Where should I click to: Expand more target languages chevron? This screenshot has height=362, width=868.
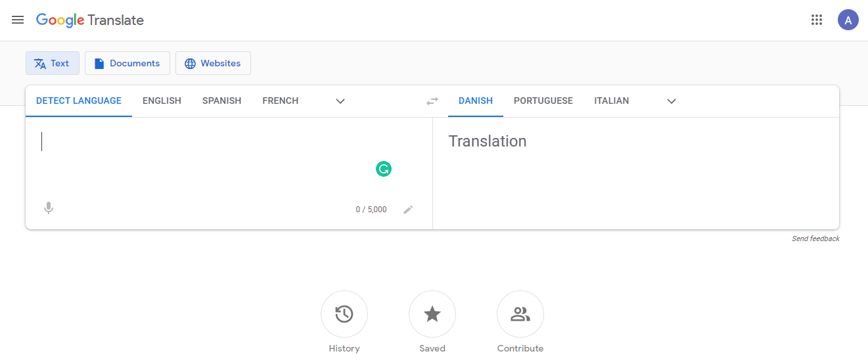(x=672, y=101)
